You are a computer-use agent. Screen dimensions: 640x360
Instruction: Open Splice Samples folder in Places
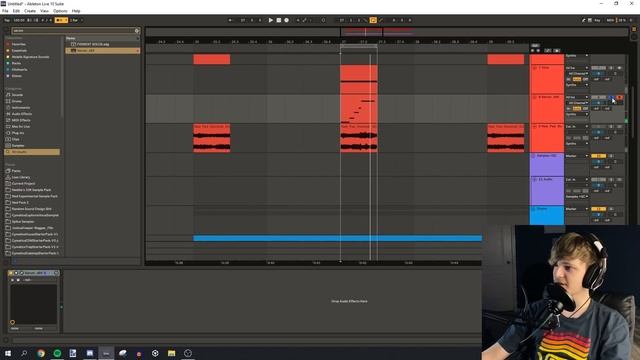23,221
